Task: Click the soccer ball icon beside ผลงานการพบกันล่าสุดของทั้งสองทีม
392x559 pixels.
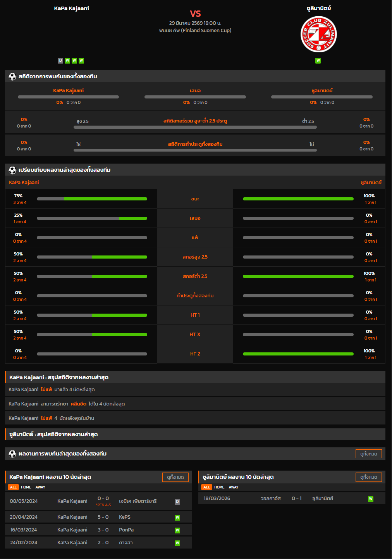Action: pyautogui.click(x=12, y=454)
